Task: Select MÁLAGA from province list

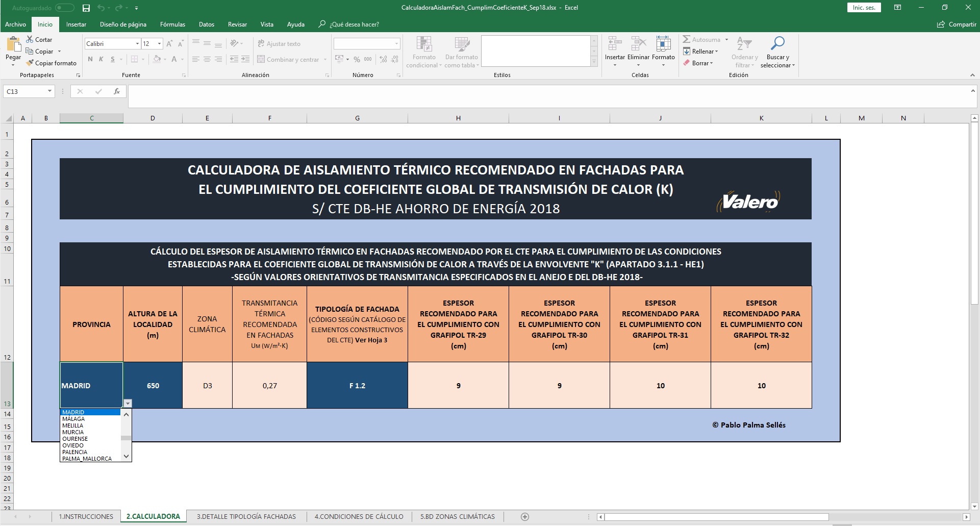Action: pos(90,419)
